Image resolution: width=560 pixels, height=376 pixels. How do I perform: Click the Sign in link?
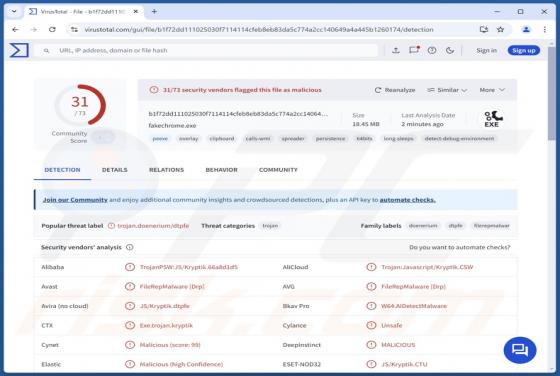pyautogui.click(x=486, y=50)
